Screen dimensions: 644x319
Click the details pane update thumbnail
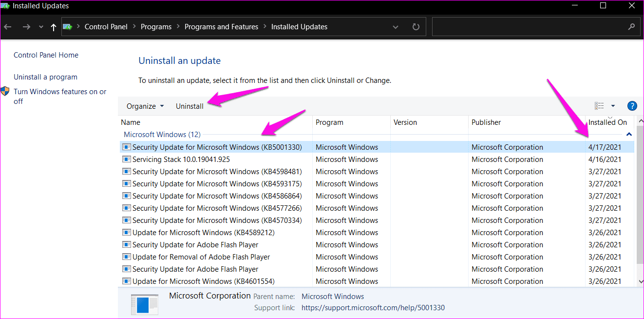[145, 304]
